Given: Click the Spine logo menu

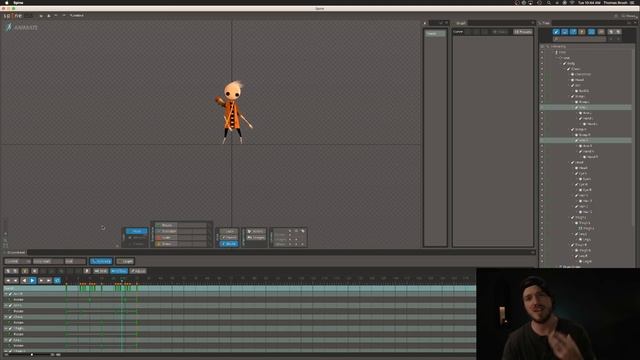Looking at the screenshot, I should (13, 16).
